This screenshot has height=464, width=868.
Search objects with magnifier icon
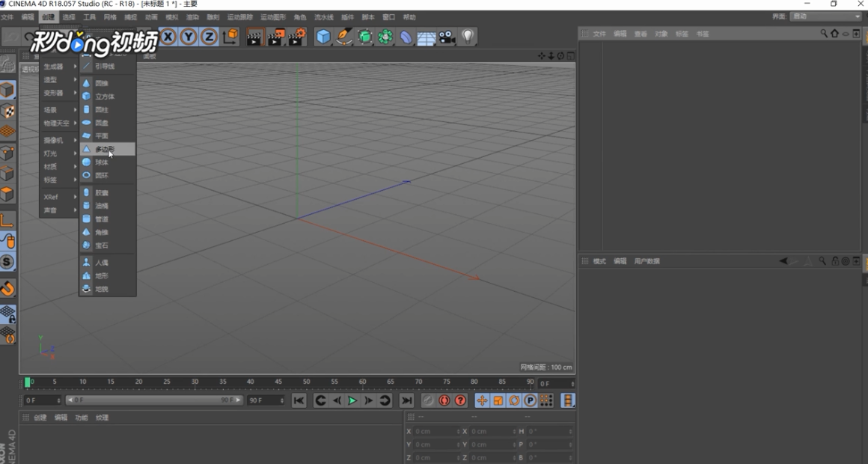click(x=824, y=34)
